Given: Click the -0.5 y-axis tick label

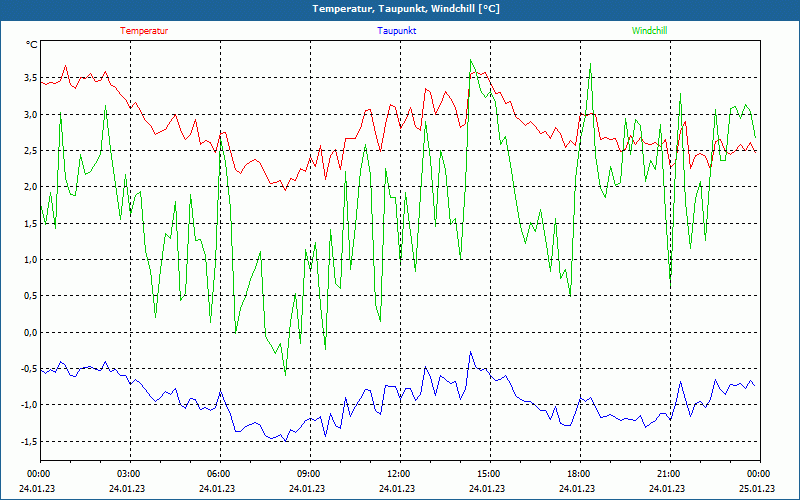Looking at the screenshot, I should click(28, 369).
